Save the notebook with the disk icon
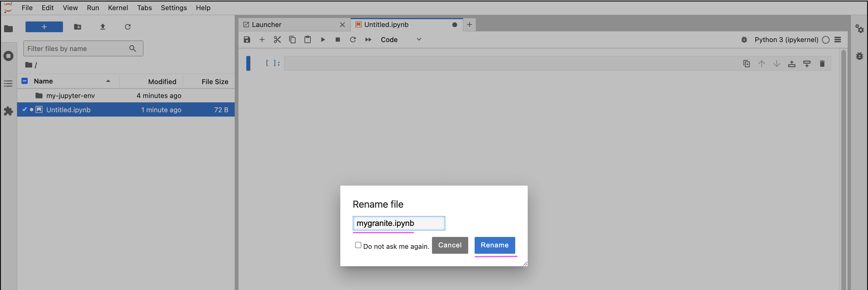 point(247,40)
